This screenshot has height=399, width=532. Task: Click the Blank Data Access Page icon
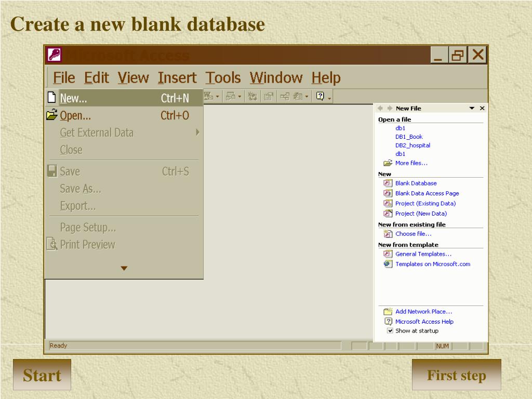pyautogui.click(x=388, y=193)
